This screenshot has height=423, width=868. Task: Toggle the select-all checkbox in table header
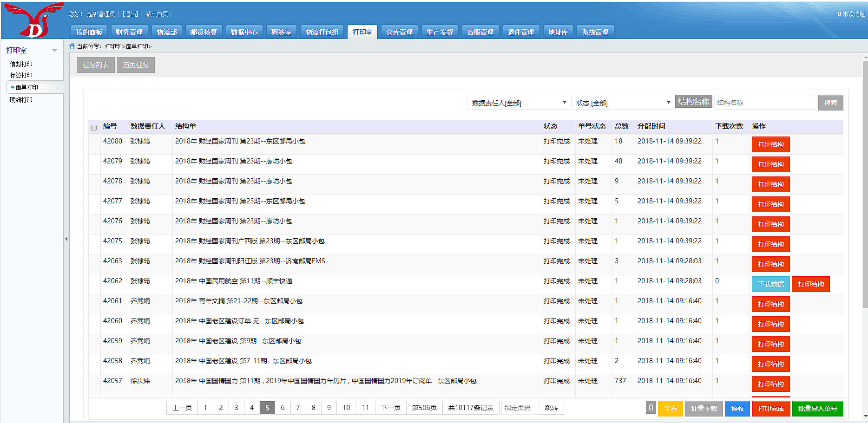pyautogui.click(x=94, y=128)
